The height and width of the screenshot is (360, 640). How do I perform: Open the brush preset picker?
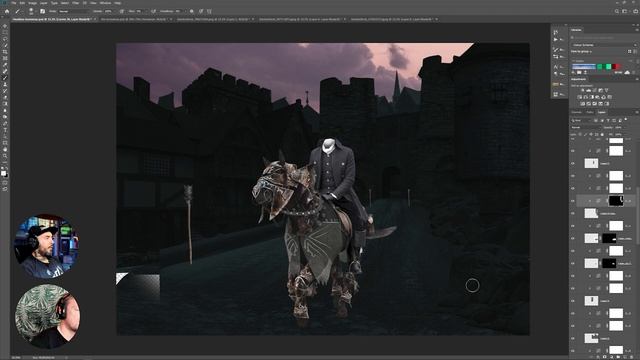pos(32,11)
